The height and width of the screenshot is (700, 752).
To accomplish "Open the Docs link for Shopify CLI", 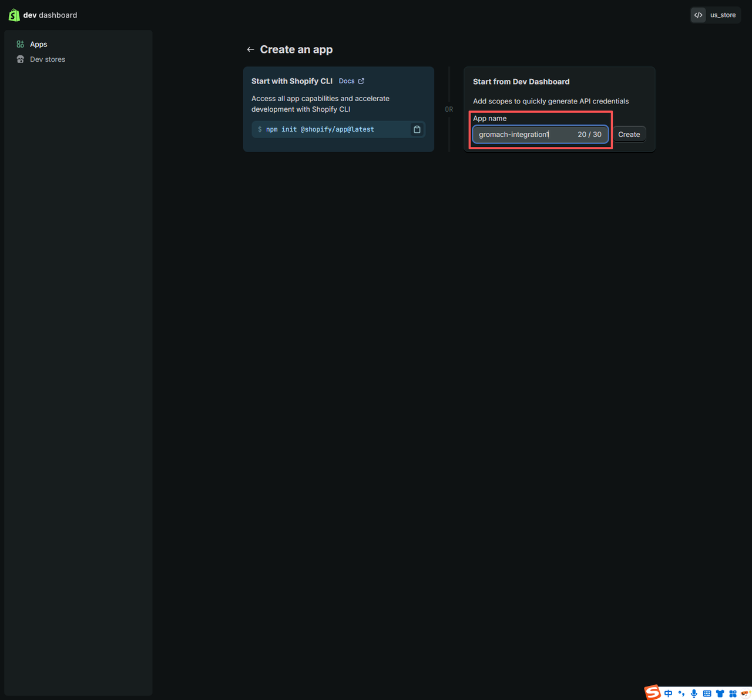I will (x=351, y=81).
